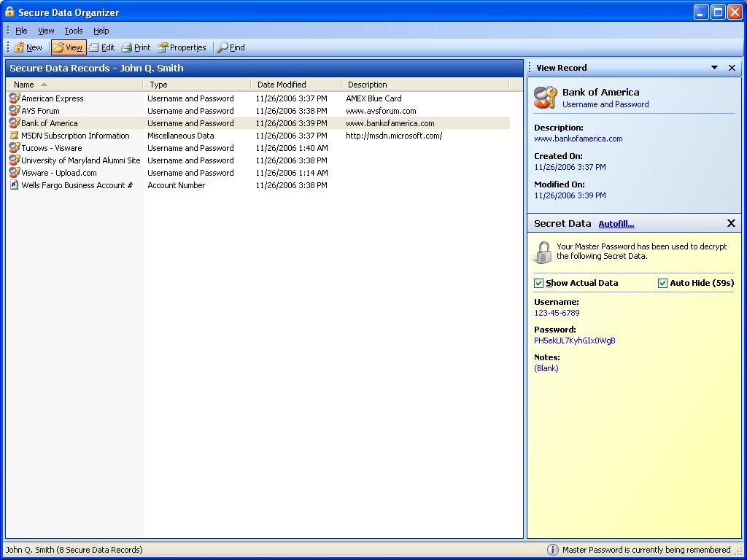747x560 pixels.
Task: Toggle the Auto Hide checkbox
Action: (x=662, y=284)
